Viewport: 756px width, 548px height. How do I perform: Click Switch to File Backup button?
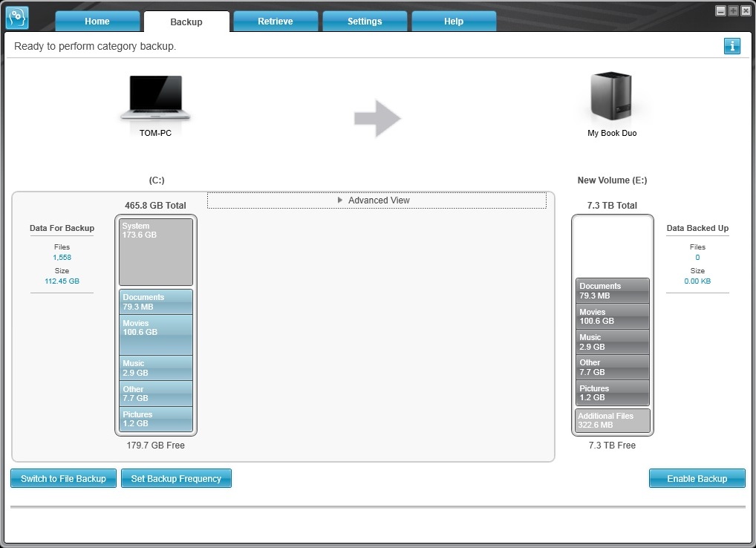[x=63, y=479]
